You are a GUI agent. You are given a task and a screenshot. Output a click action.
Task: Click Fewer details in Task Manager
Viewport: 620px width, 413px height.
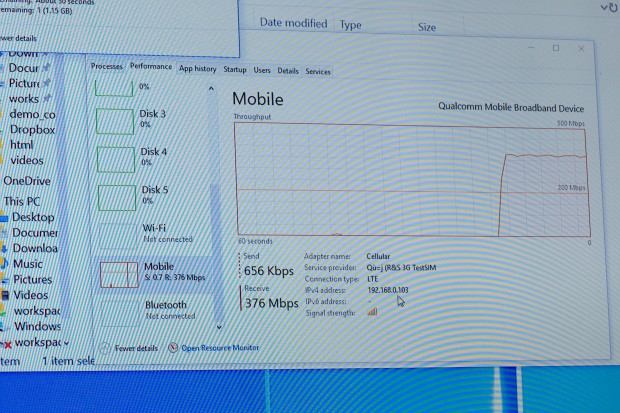136,348
